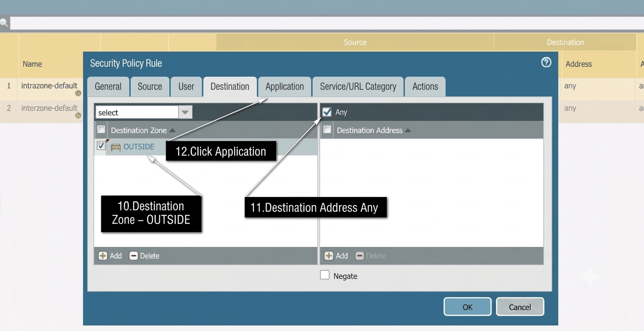This screenshot has height=331, width=644.
Task: Click the Cancel button
Action: (520, 307)
